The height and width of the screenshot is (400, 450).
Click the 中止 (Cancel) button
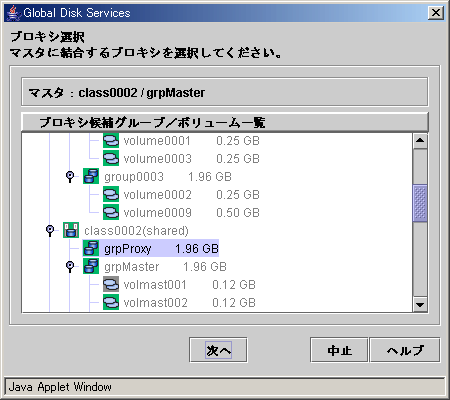click(339, 350)
